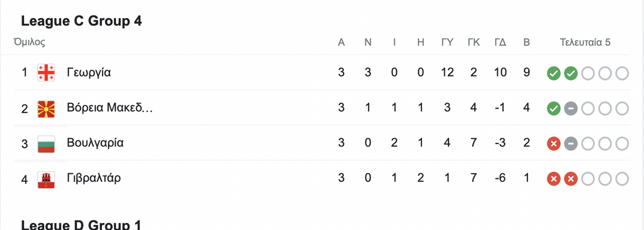This screenshot has width=644, height=230.
Task: Click the Georgia flag icon
Action: pos(46,72)
